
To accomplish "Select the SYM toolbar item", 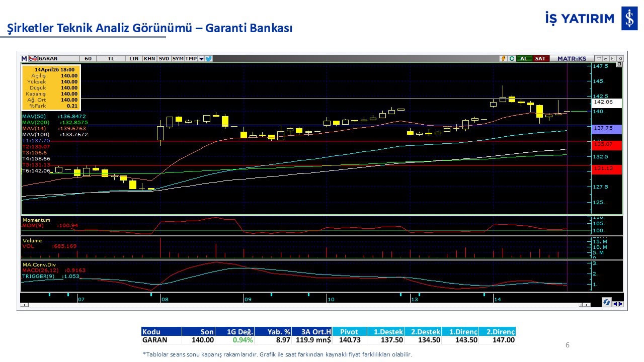I will [178, 59].
